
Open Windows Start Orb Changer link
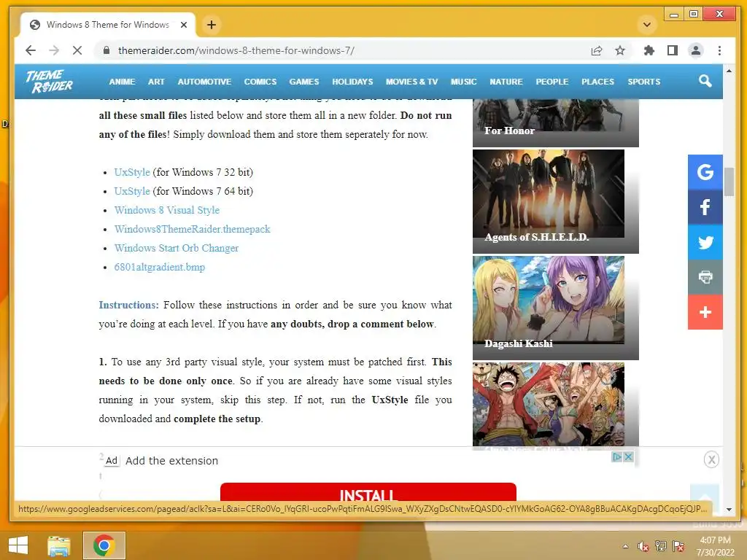[x=177, y=248]
